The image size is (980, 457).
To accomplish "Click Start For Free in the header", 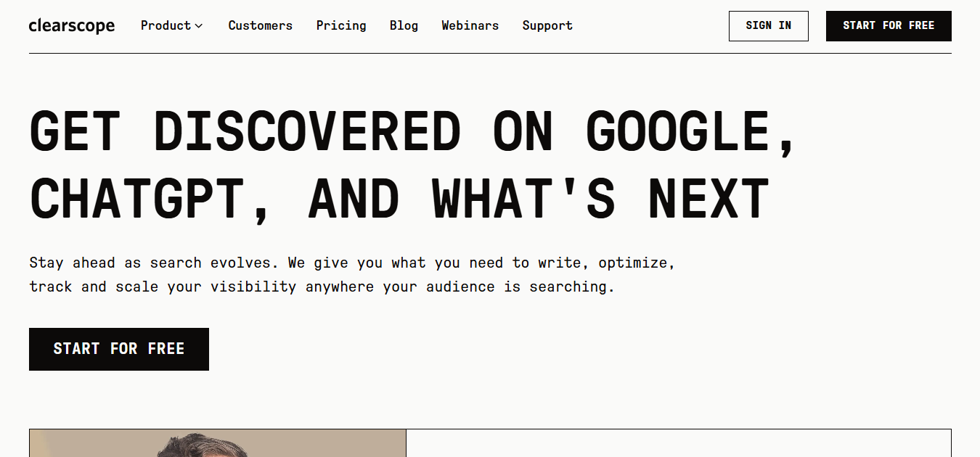I will tap(889, 26).
